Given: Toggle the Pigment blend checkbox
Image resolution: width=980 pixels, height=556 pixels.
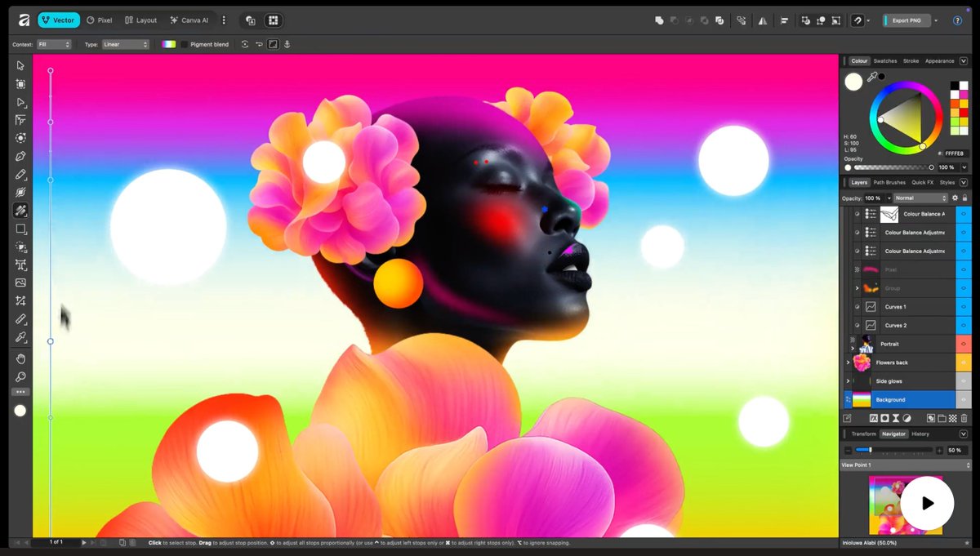Looking at the screenshot, I should pos(185,44).
